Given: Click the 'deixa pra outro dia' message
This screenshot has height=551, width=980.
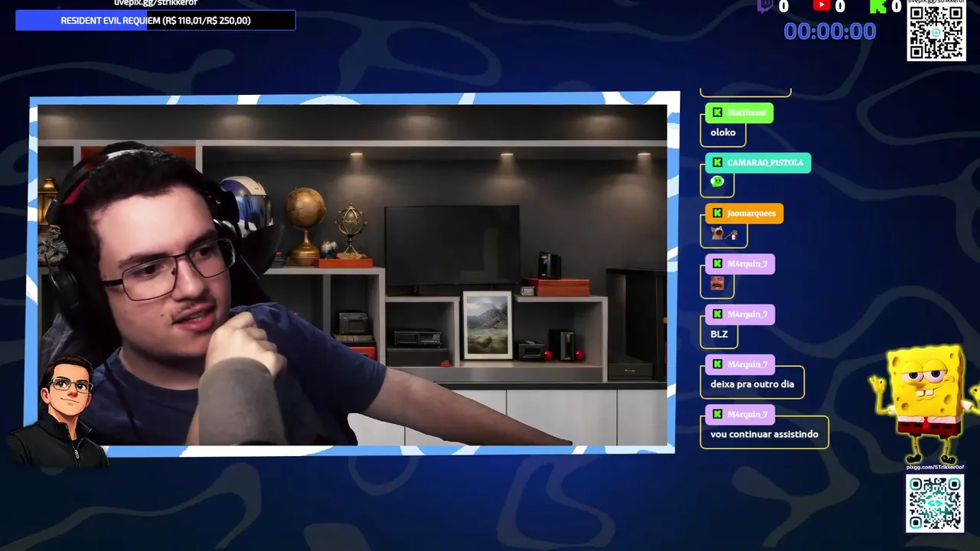Looking at the screenshot, I should 752,384.
